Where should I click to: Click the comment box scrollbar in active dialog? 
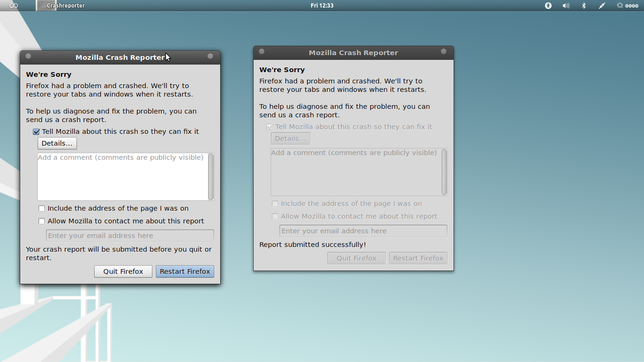tap(211, 177)
